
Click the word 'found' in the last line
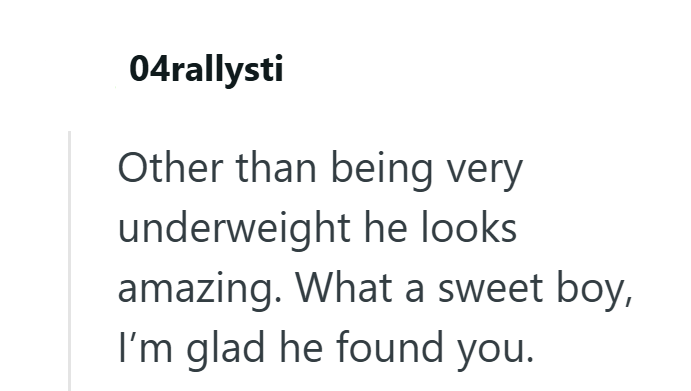click(390, 346)
